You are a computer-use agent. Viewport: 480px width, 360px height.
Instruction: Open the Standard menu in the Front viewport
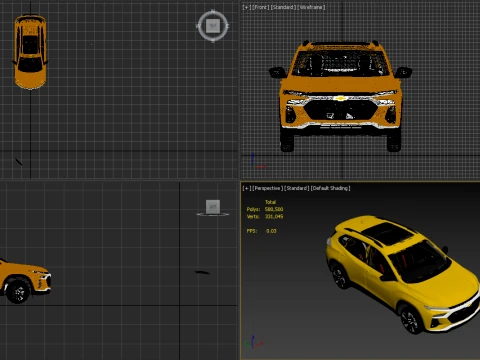[x=283, y=7]
